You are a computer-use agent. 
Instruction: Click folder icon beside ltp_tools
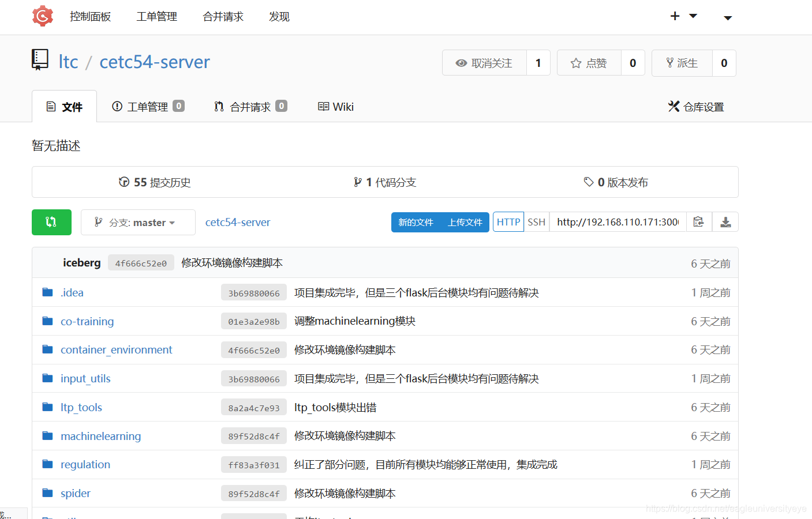pyautogui.click(x=48, y=407)
